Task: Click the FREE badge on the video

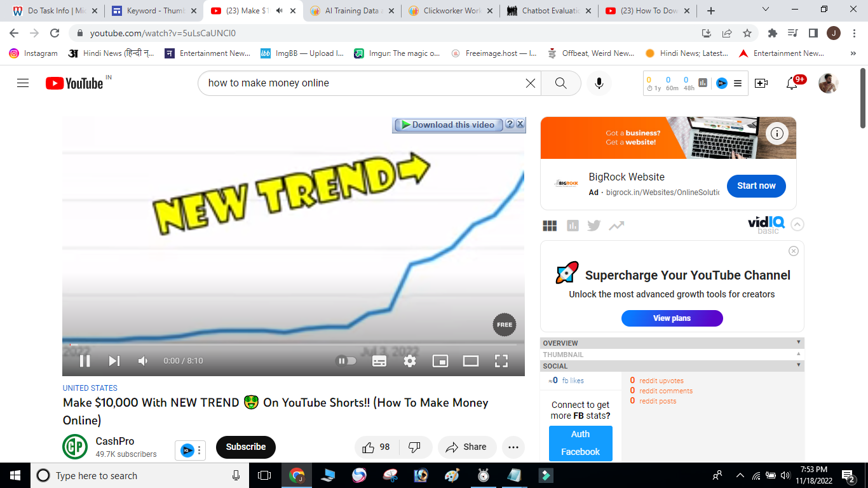Action: (505, 325)
